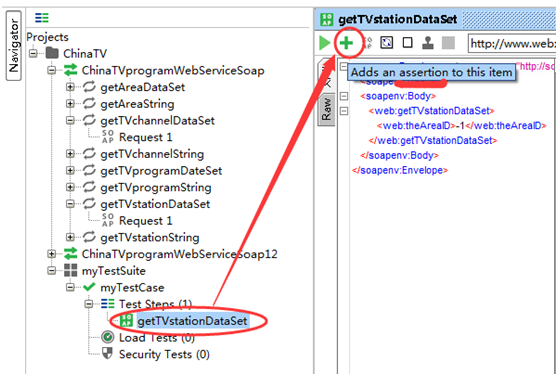Collapse the myTestSuite node

pyautogui.click(x=52, y=271)
